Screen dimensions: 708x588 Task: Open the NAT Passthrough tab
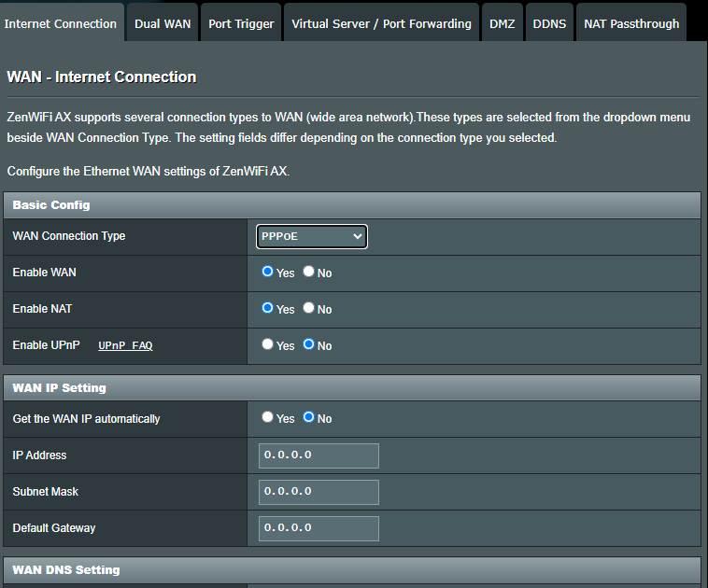click(x=631, y=23)
